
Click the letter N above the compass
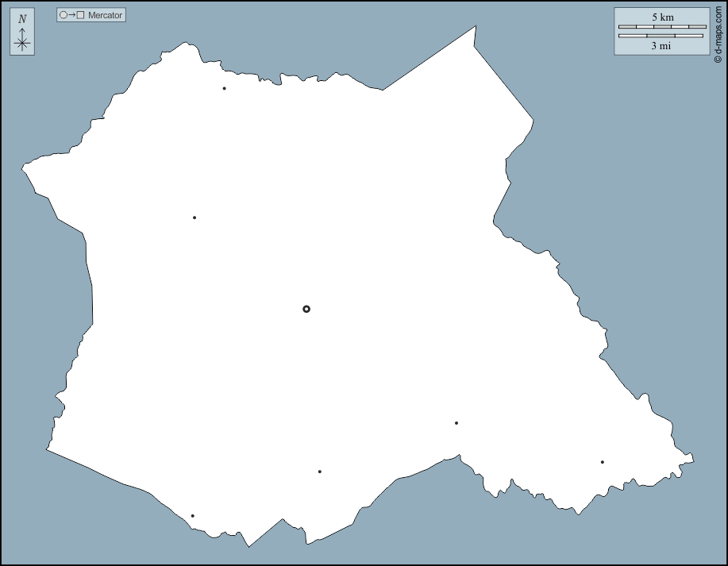tap(22, 19)
